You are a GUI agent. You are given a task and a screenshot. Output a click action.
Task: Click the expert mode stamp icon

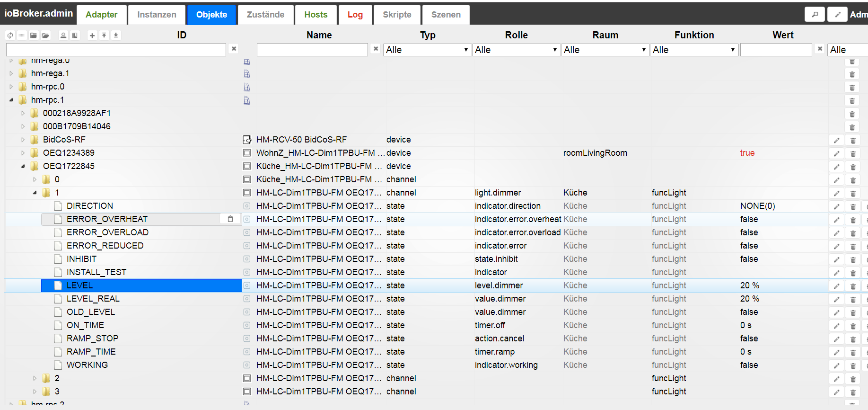coord(63,36)
